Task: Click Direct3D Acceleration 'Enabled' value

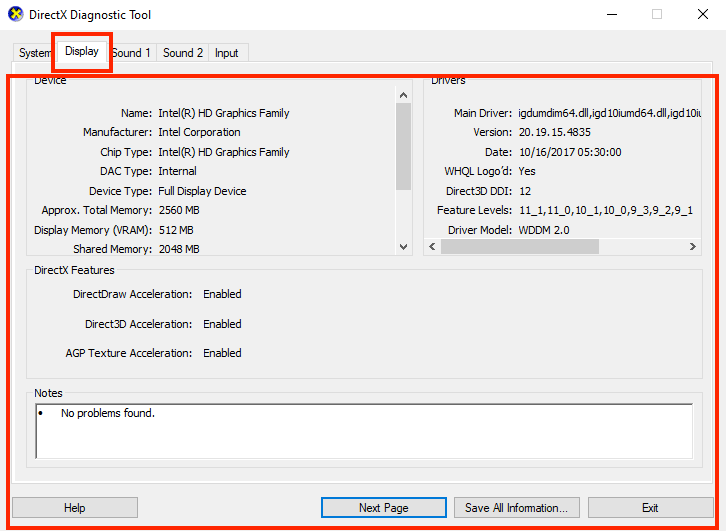Action: (222, 324)
